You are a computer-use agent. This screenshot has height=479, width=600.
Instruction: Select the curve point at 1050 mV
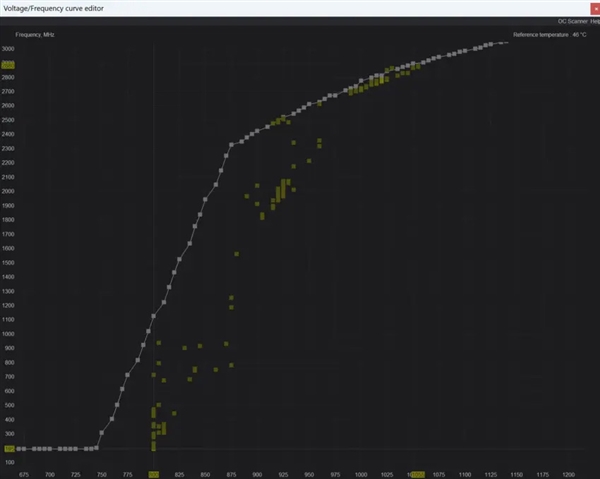pyautogui.click(x=413, y=64)
